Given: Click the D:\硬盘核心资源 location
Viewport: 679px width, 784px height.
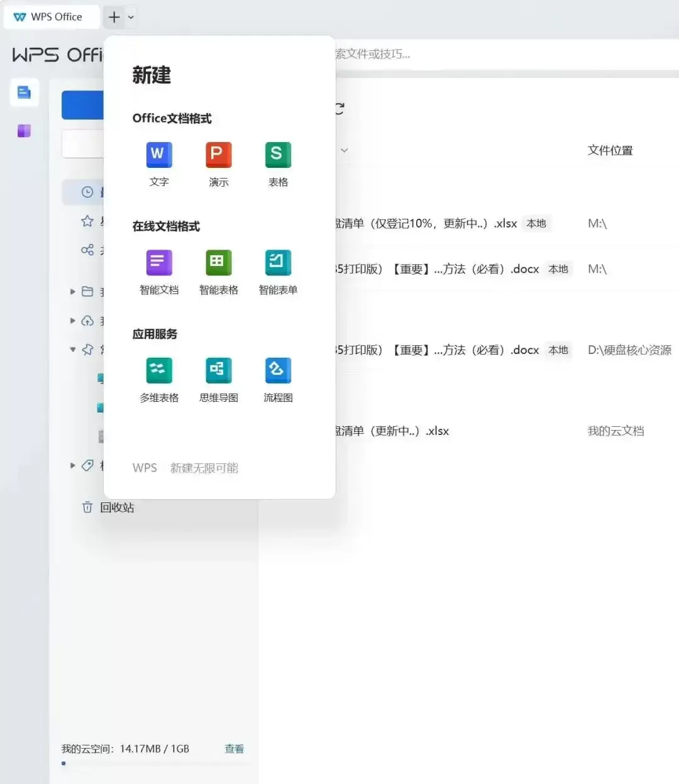Looking at the screenshot, I should (629, 350).
